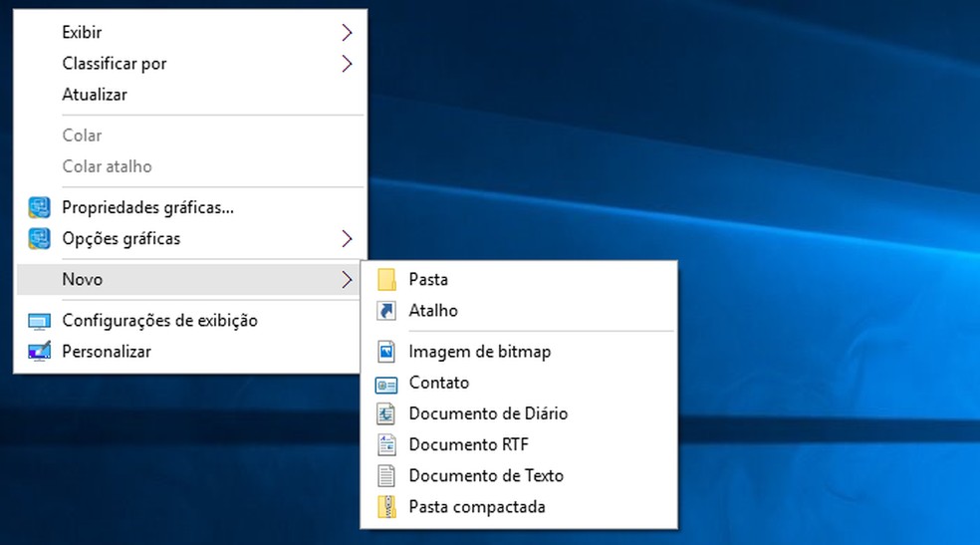Choose Atualizar to refresh the desktop
Image resolution: width=980 pixels, height=545 pixels.
point(190,95)
